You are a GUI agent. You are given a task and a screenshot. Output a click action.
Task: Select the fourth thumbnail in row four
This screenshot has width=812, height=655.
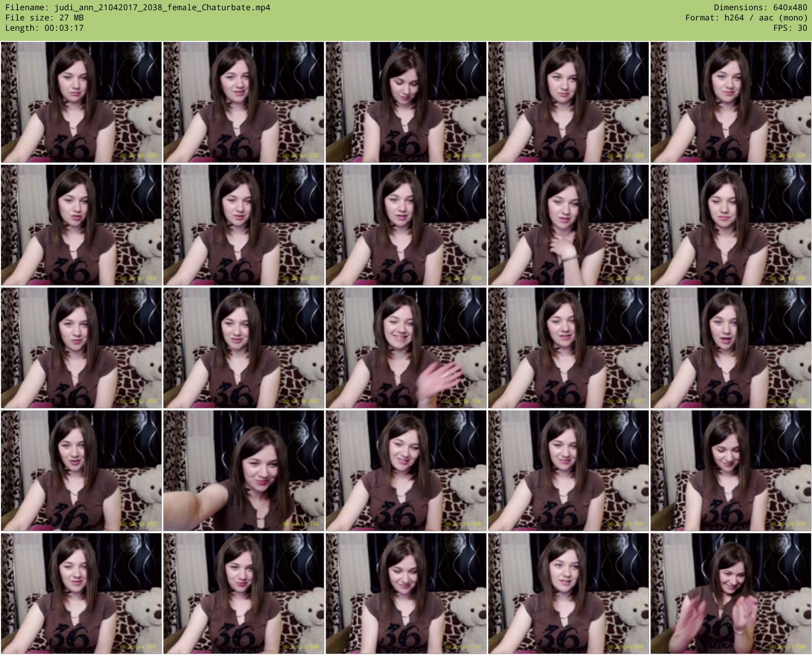pos(568,471)
